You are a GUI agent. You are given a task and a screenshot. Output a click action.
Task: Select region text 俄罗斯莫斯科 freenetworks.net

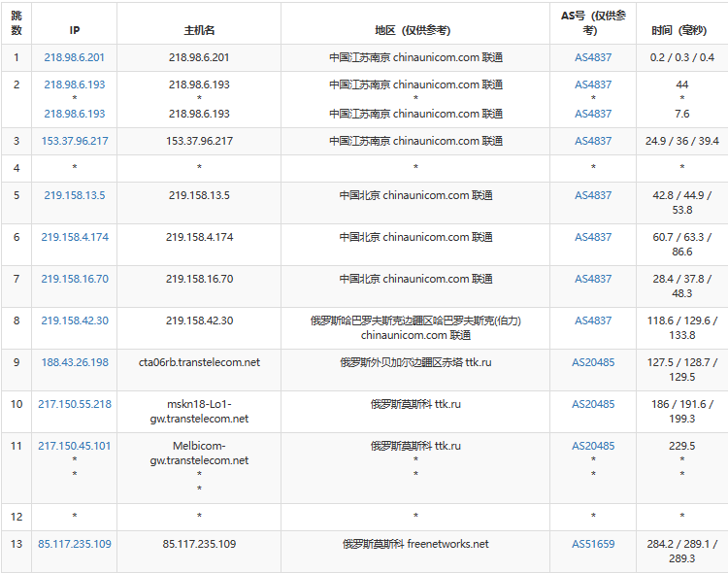point(415,544)
